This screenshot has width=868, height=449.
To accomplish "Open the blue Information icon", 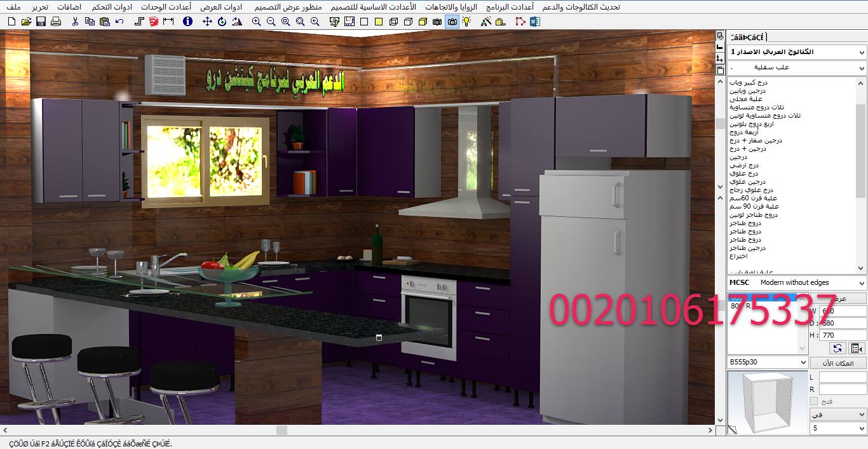I will click(187, 22).
